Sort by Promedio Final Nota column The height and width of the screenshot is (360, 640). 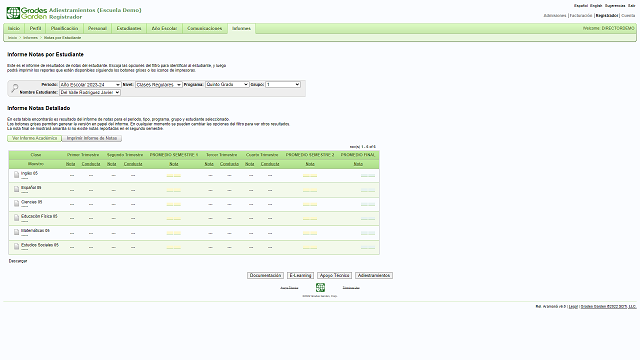[358, 164]
